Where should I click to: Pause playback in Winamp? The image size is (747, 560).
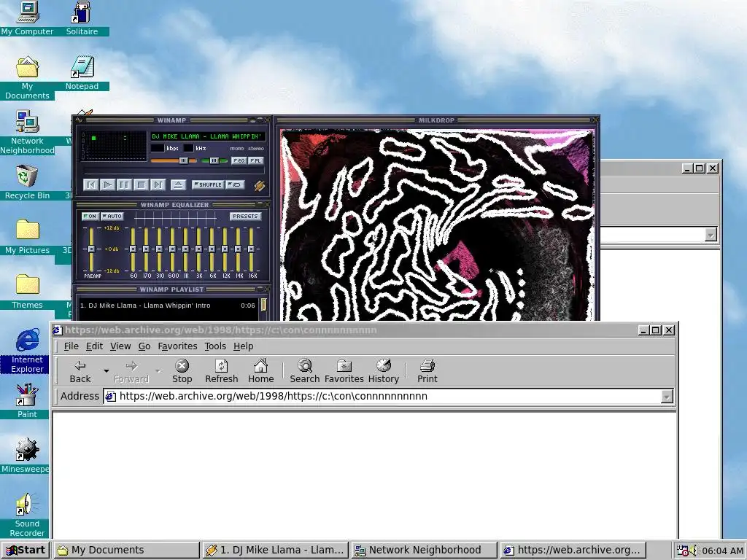pos(124,184)
